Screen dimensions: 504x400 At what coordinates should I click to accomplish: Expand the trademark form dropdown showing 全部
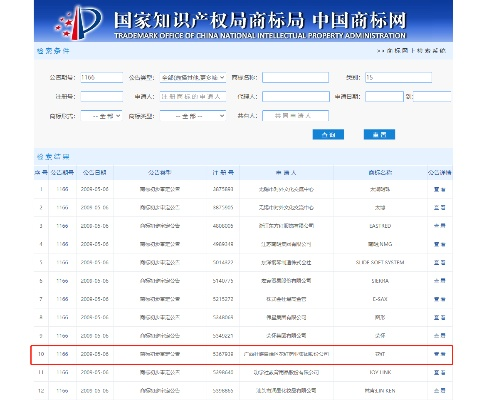101,116
